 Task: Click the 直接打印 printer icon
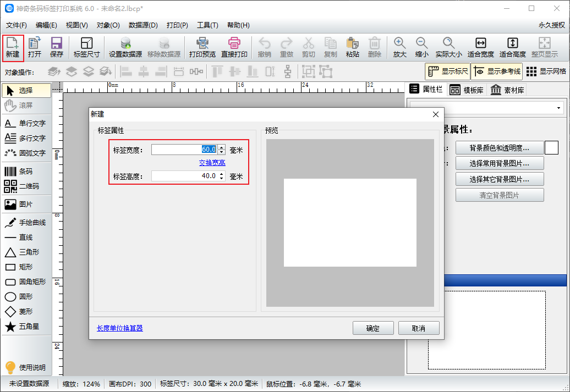tap(234, 48)
